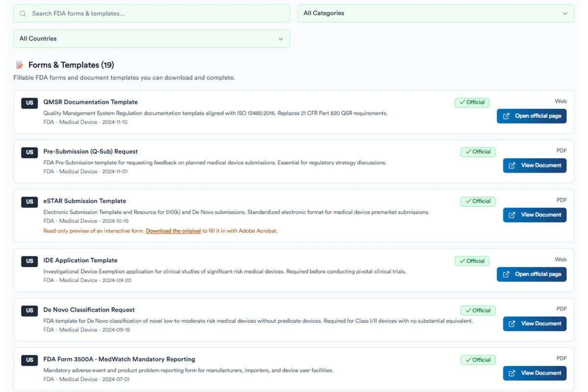View Document for De Novo Classification Request
The height and width of the screenshot is (392, 588).
tap(535, 324)
